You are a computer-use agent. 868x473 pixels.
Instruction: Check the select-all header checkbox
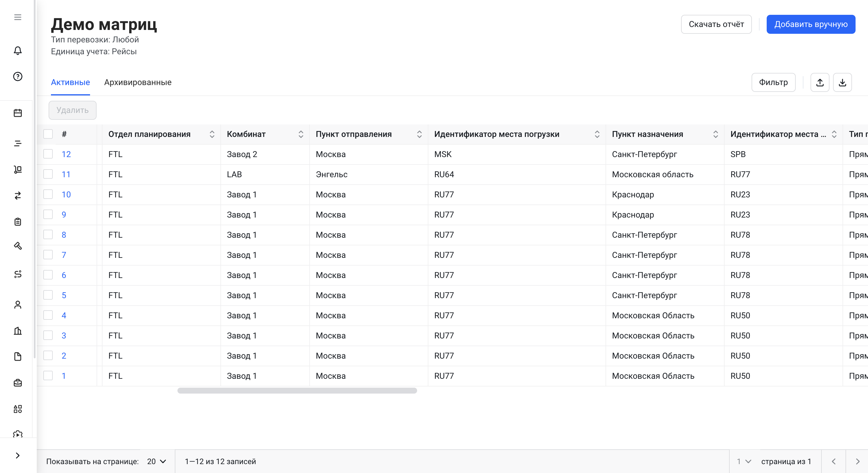click(x=48, y=134)
